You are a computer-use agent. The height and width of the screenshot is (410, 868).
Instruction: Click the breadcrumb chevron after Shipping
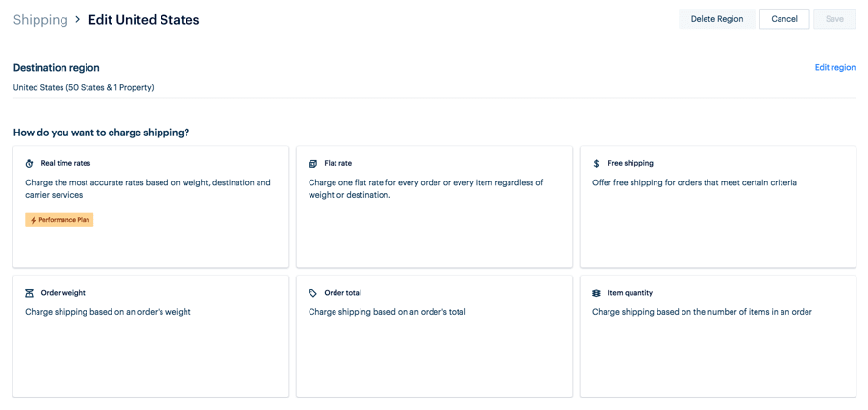pyautogui.click(x=78, y=20)
